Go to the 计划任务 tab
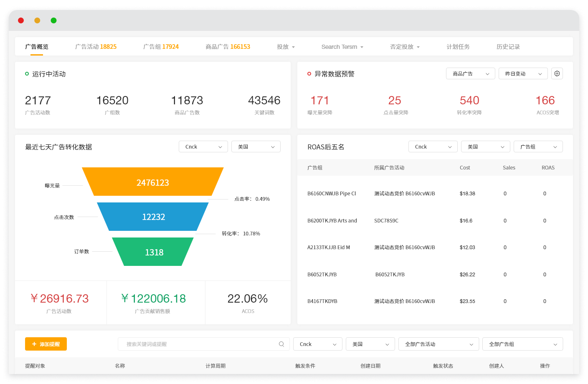Image resolution: width=588 pixels, height=384 pixels. [458, 47]
